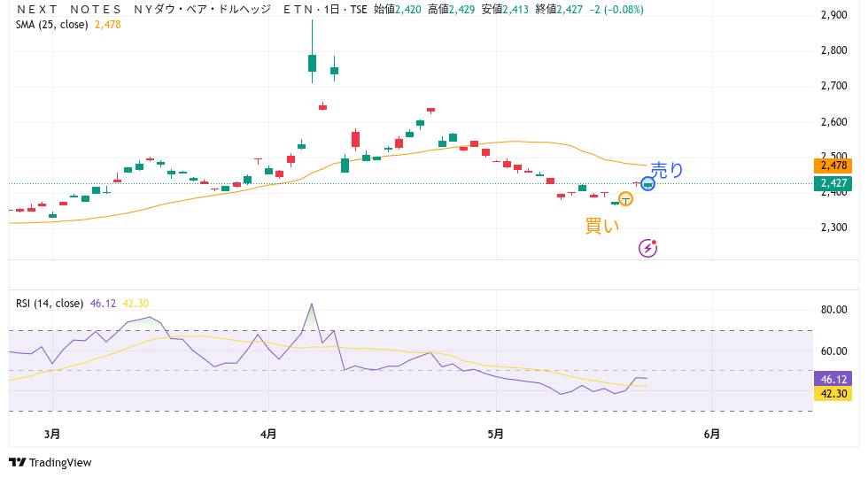The image size is (868, 478).
Task: Click the 高値2,429 high value
Action: [x=451, y=10]
